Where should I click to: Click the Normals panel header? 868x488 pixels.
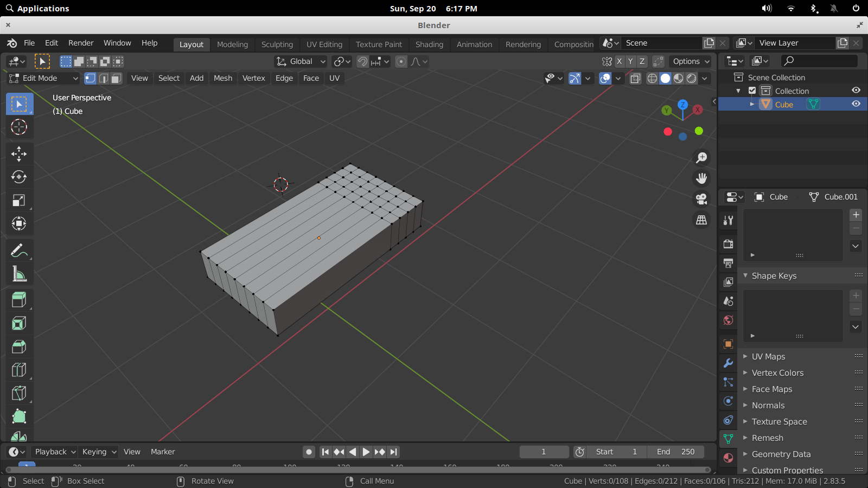[802, 405]
